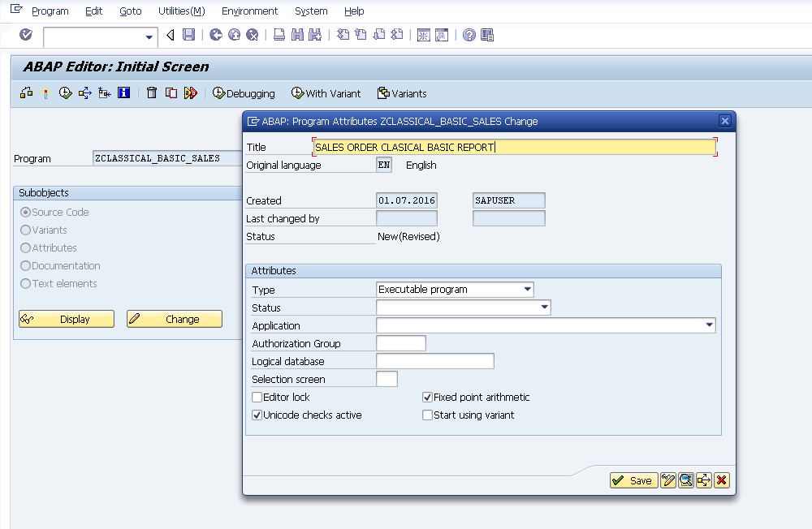Click the Copy program icon in application toolbar
This screenshot has width=812, height=529.
pyautogui.click(x=170, y=92)
